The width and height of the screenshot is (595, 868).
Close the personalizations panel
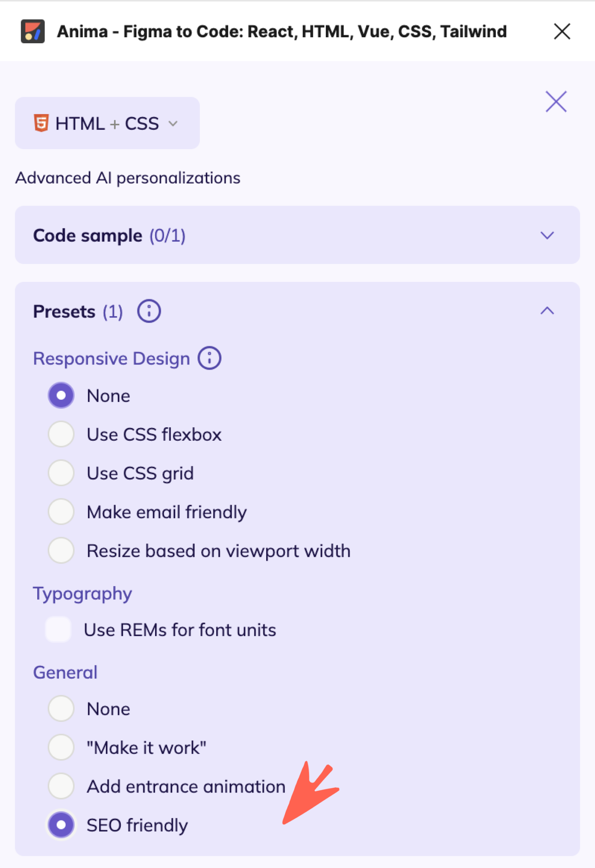(556, 101)
